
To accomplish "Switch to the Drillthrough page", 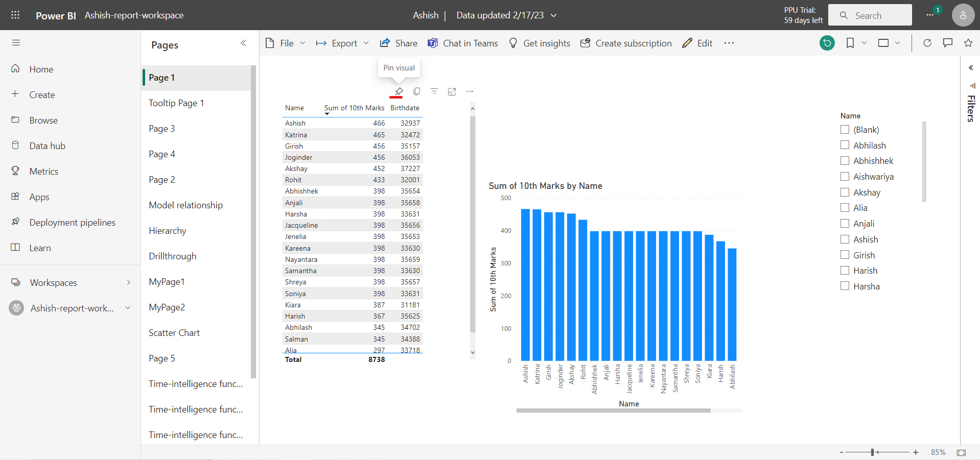I will [172, 256].
